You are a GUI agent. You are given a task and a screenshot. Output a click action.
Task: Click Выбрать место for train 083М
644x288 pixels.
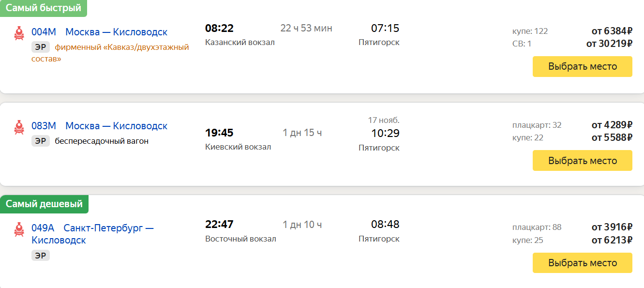tap(583, 160)
